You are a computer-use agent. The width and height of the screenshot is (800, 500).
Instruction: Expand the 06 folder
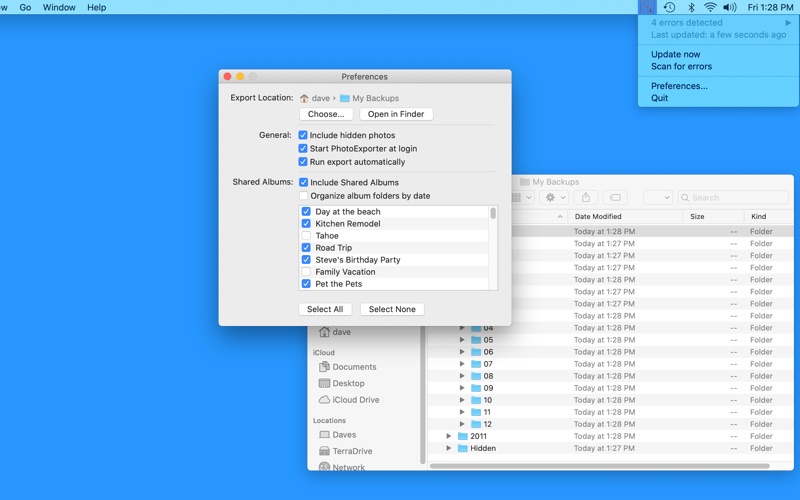tap(462, 352)
